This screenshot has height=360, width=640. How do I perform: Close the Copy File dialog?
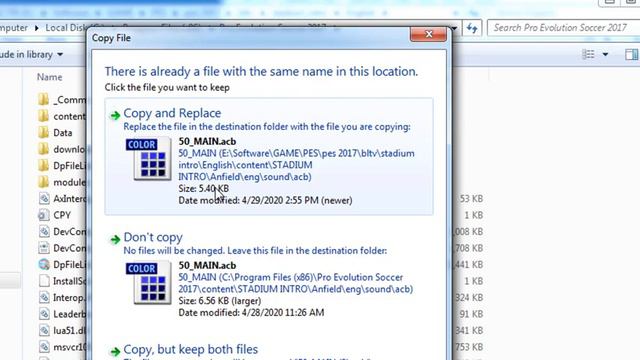[428, 35]
